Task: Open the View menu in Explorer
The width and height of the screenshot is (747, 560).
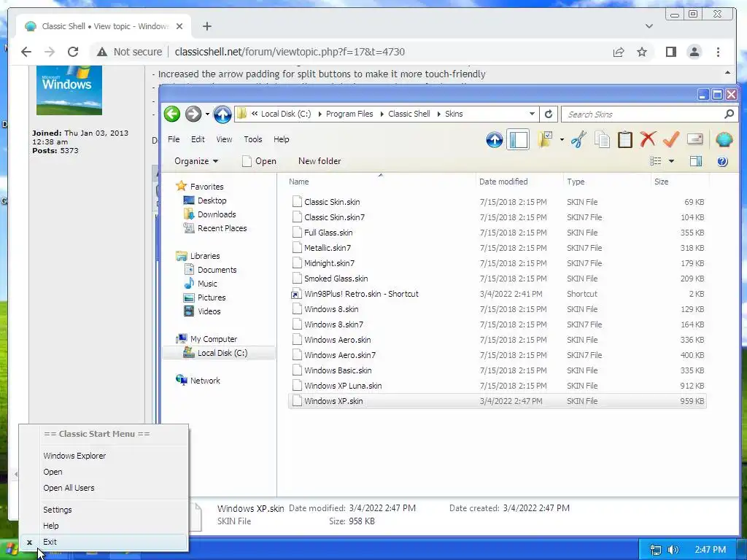Action: (224, 139)
